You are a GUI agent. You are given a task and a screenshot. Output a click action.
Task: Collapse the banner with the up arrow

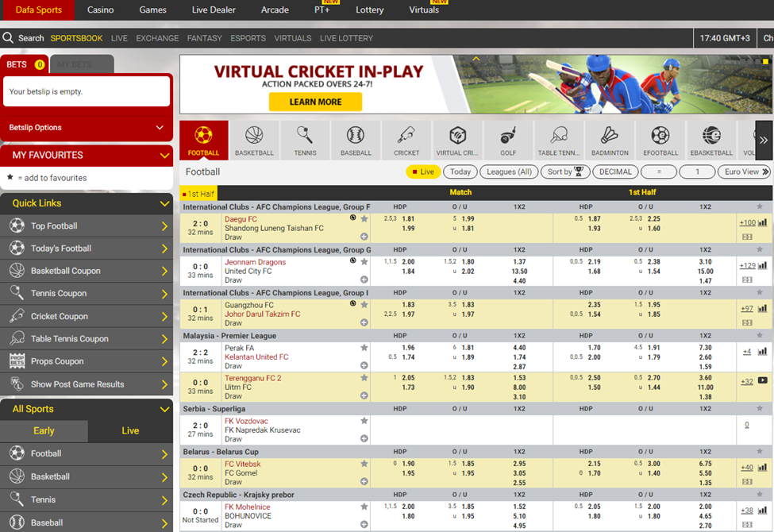[476, 59]
